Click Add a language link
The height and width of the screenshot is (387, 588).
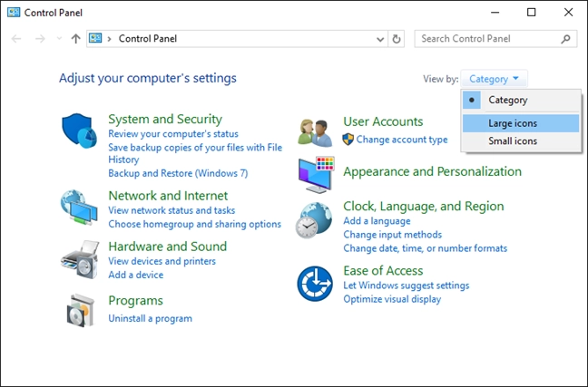(377, 221)
